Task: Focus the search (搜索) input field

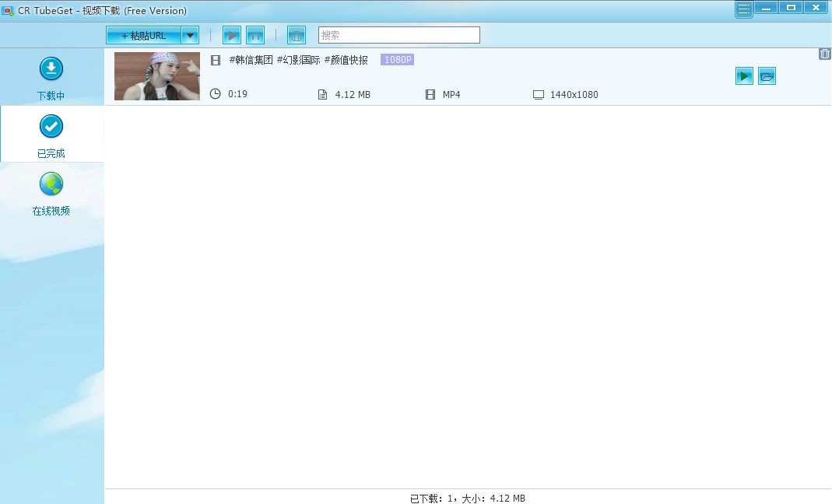Action: click(x=398, y=35)
